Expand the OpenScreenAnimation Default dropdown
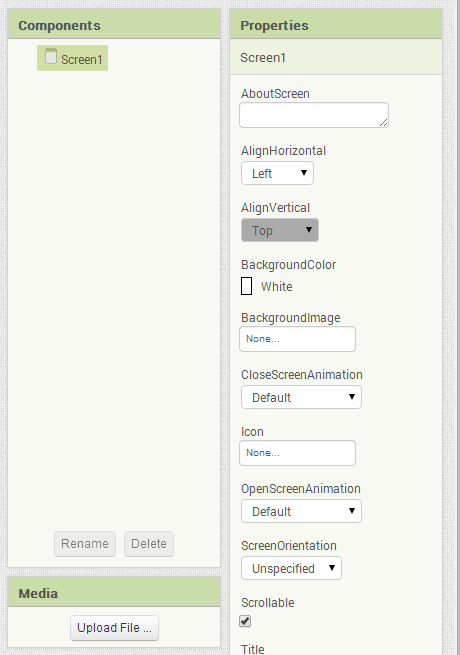The height and width of the screenshot is (655, 460). pyautogui.click(x=301, y=511)
